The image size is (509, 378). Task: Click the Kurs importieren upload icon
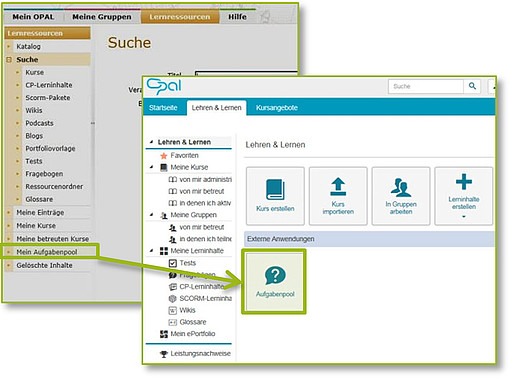point(338,186)
